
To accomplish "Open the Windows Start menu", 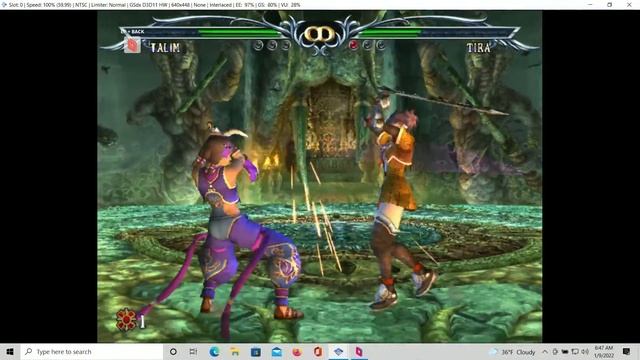I will (10, 351).
